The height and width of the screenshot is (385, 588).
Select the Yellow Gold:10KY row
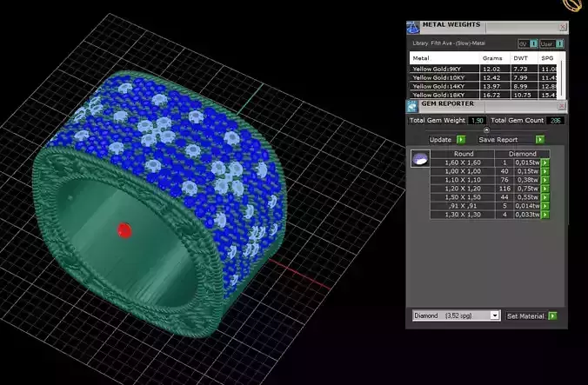(484, 77)
